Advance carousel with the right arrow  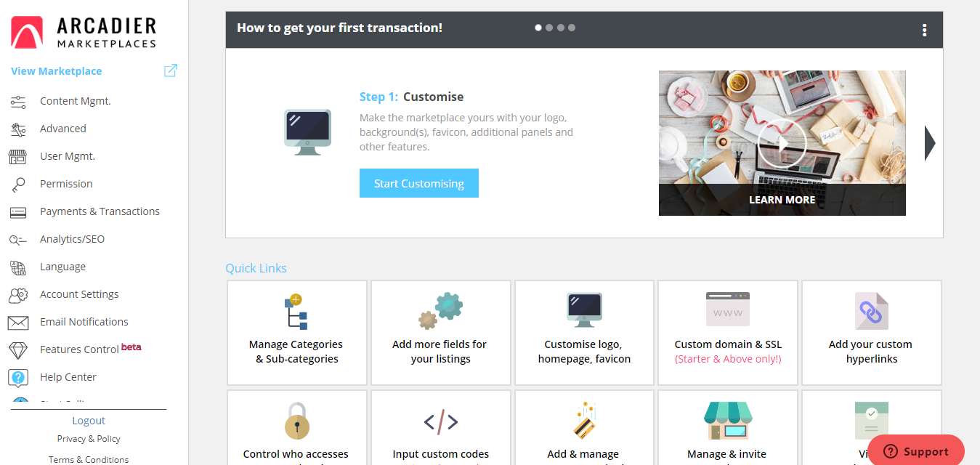click(929, 143)
